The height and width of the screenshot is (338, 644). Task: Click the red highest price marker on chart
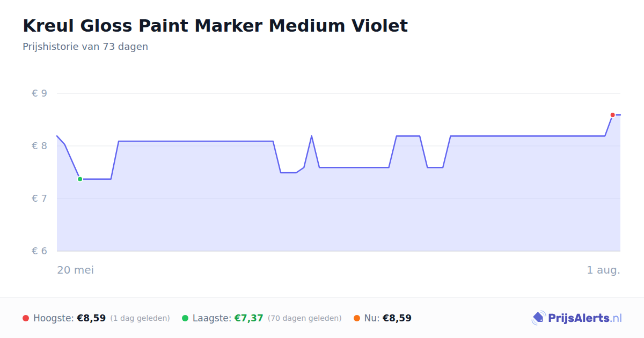click(612, 115)
